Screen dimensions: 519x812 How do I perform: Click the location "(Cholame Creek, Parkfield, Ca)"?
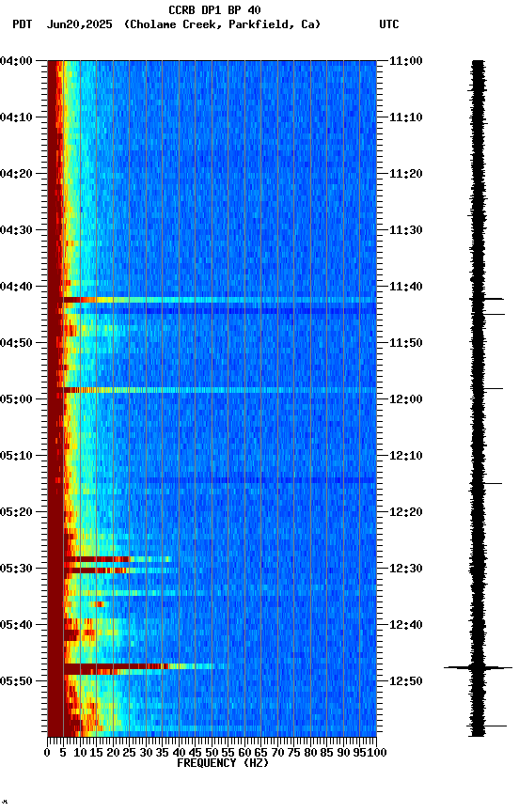222,24
